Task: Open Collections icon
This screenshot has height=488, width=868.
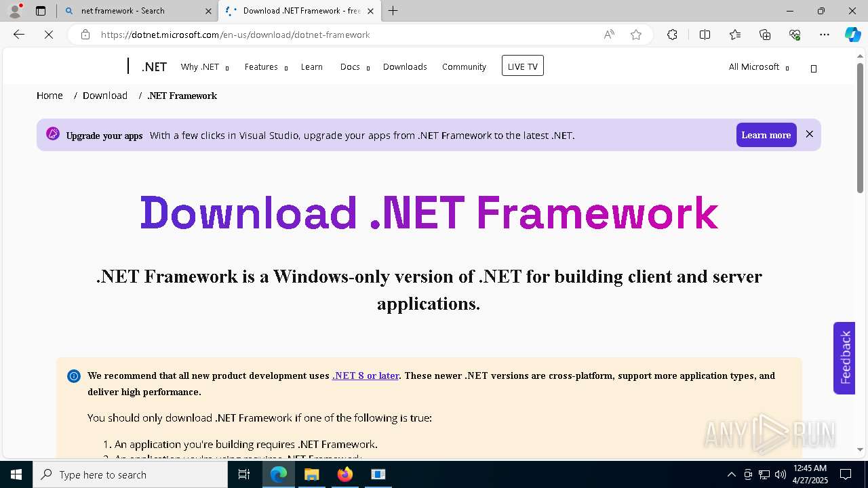Action: point(765,35)
